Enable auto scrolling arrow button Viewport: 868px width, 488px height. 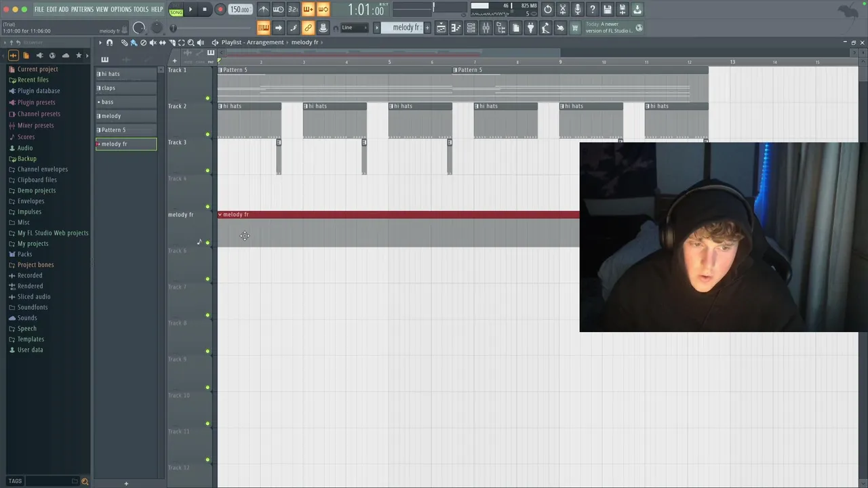pyautogui.click(x=278, y=28)
